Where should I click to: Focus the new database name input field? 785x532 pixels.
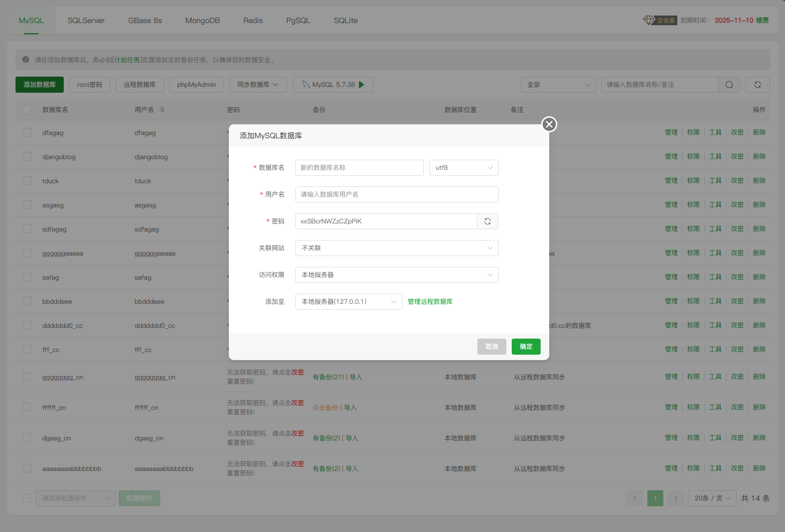coord(359,168)
